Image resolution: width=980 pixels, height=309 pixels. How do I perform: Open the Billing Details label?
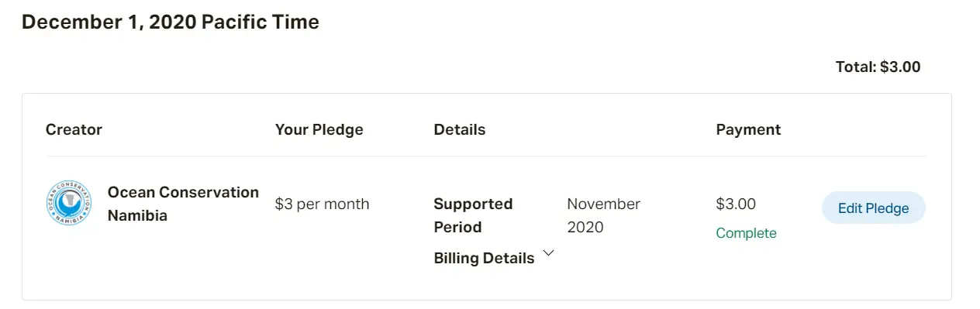click(x=484, y=258)
